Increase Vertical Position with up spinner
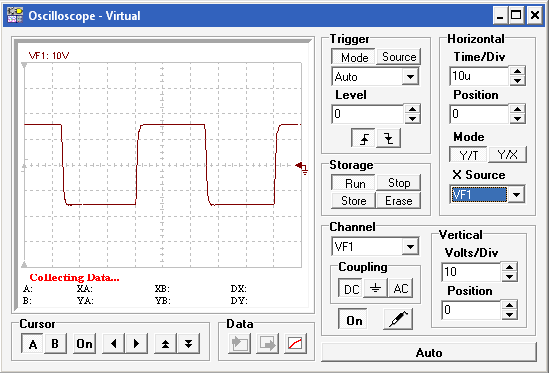Screen dimensions: 549x373 click(509, 305)
